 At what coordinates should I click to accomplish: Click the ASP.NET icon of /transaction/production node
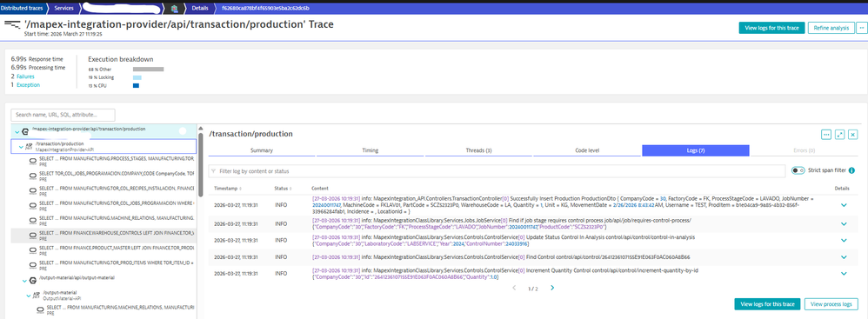(x=29, y=147)
